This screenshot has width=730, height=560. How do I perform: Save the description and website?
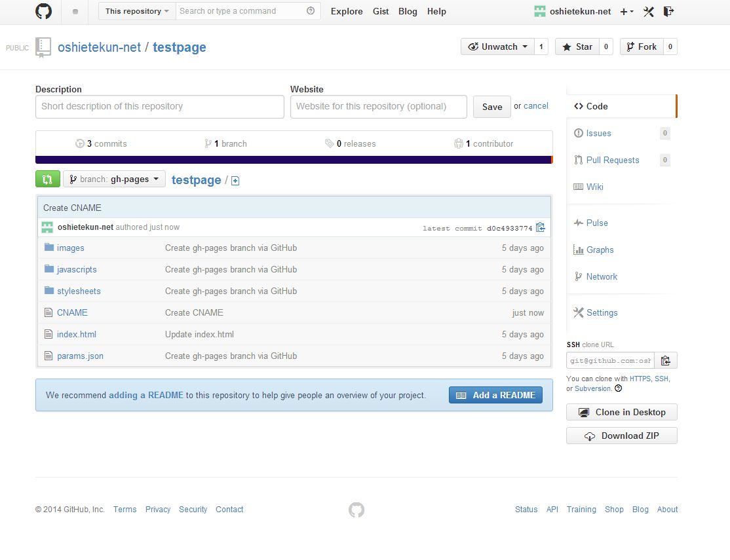point(492,107)
